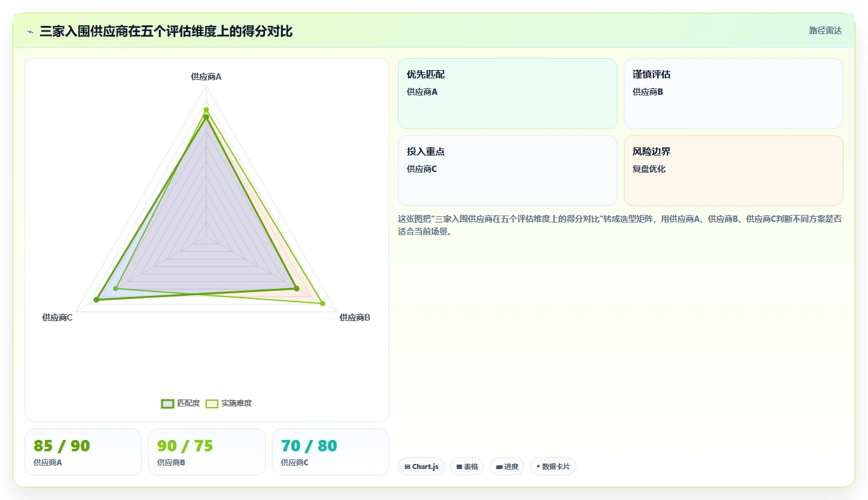Viewport: 868px width, 500px height.
Task: Click the Chart.js tag icon
Action: (407, 467)
